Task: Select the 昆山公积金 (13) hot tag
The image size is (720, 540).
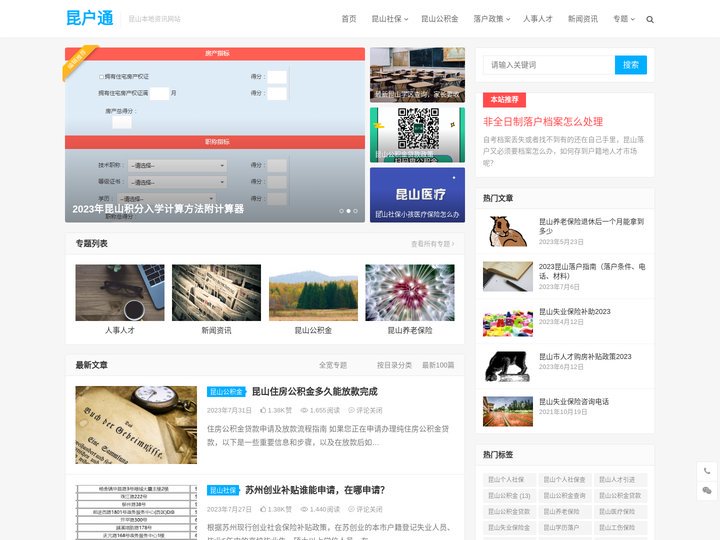Action: coord(509,495)
